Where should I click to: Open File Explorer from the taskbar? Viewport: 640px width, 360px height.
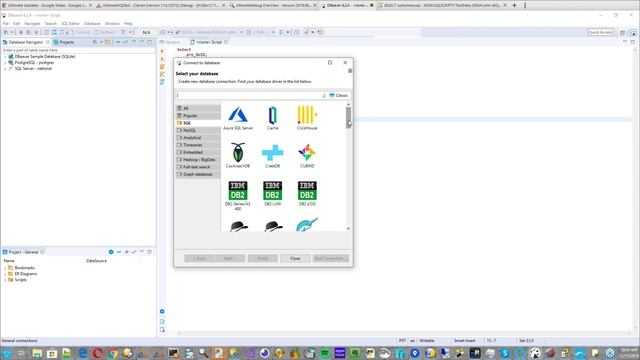[x=37, y=353]
